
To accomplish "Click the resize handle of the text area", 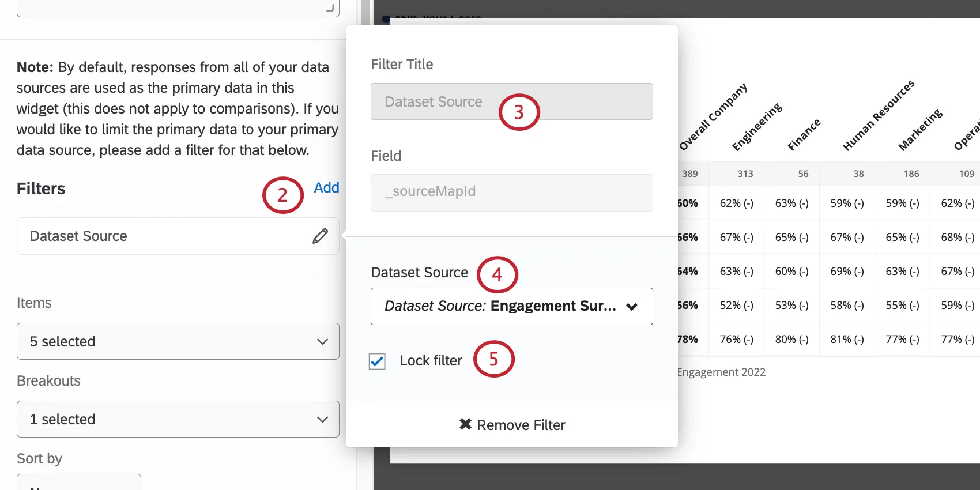I will (330, 7).
